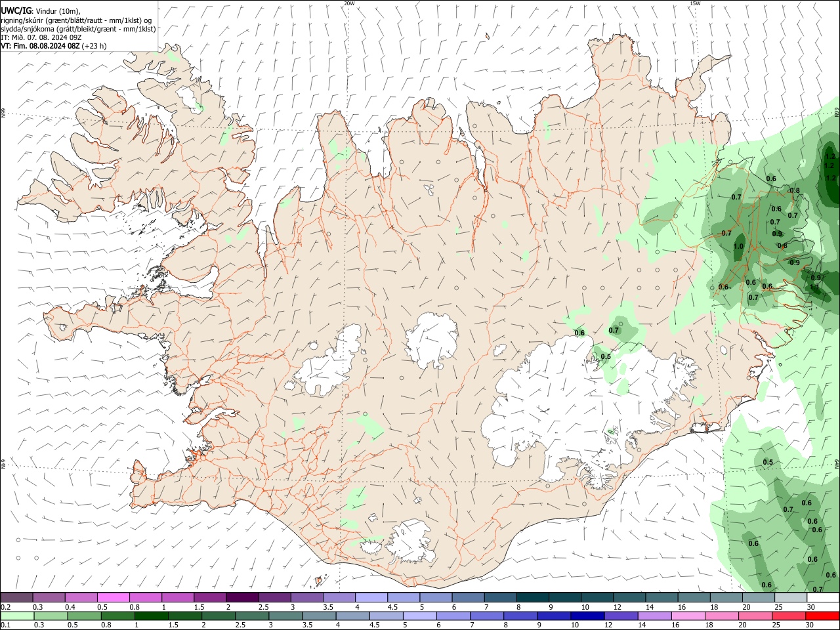Select 'VT: Fim. 08.08.2024 08Z (+23 h)' line
The height and width of the screenshot is (630, 840).
(54, 46)
